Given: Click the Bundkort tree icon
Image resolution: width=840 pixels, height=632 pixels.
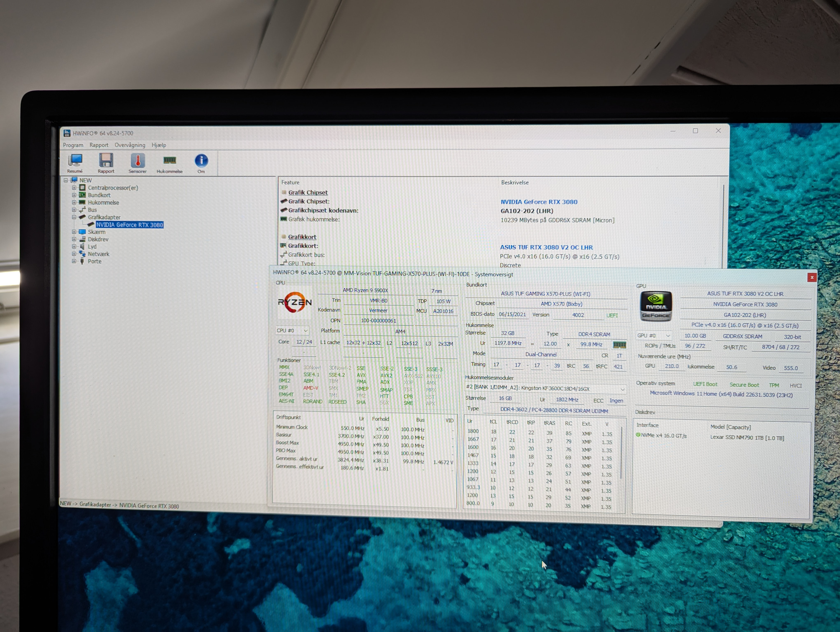Looking at the screenshot, I should click(x=82, y=195).
